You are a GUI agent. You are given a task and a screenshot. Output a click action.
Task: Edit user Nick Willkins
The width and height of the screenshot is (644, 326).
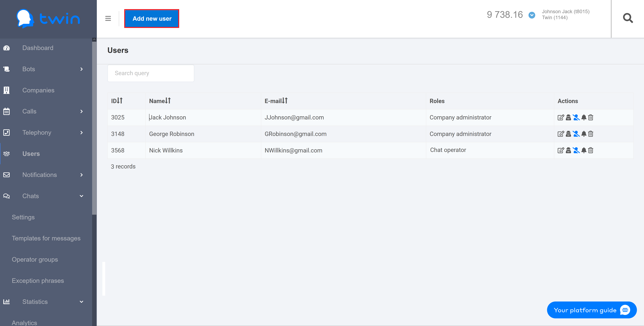561,150
